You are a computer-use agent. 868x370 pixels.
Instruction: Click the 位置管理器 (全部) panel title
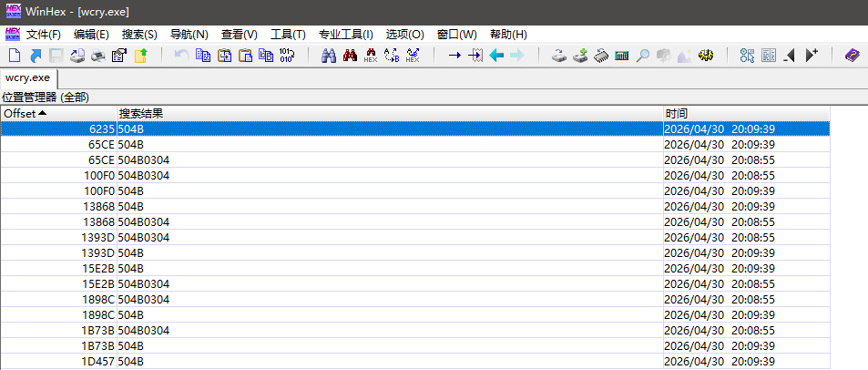point(46,98)
